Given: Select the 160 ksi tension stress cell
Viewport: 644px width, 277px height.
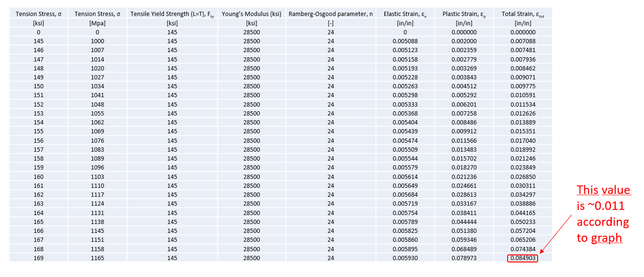Looking at the screenshot, I should tap(38, 177).
